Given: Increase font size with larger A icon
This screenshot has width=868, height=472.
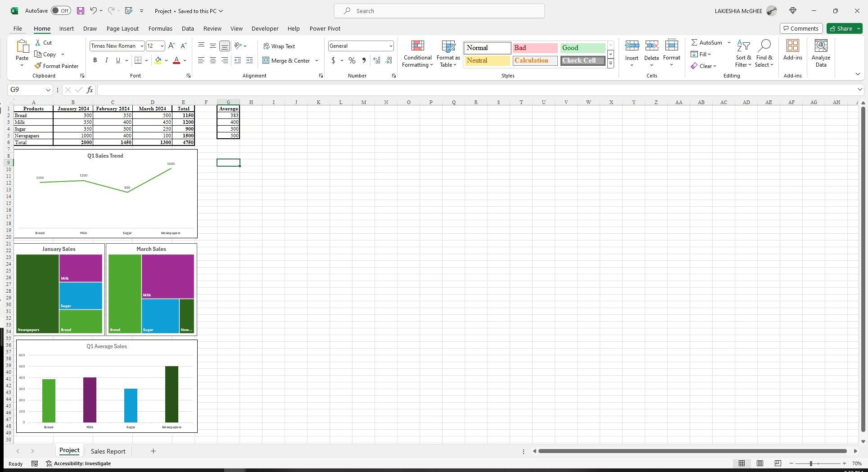Looking at the screenshot, I should click(x=172, y=46).
